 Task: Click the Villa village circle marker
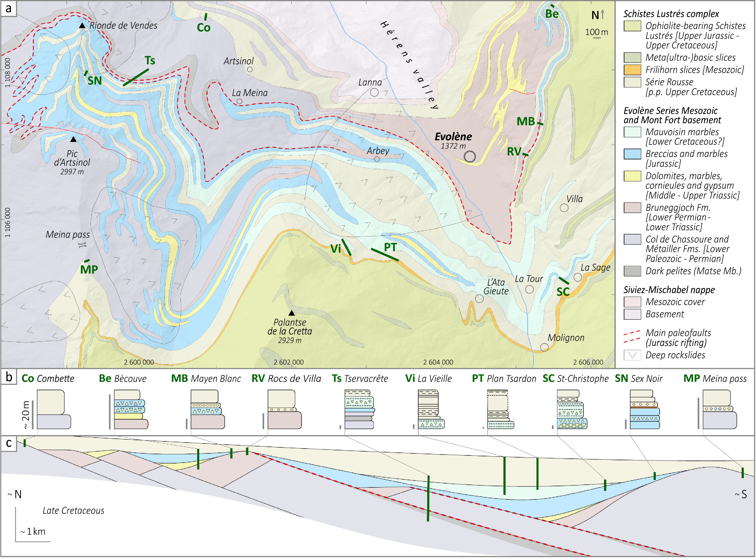[x=564, y=208]
